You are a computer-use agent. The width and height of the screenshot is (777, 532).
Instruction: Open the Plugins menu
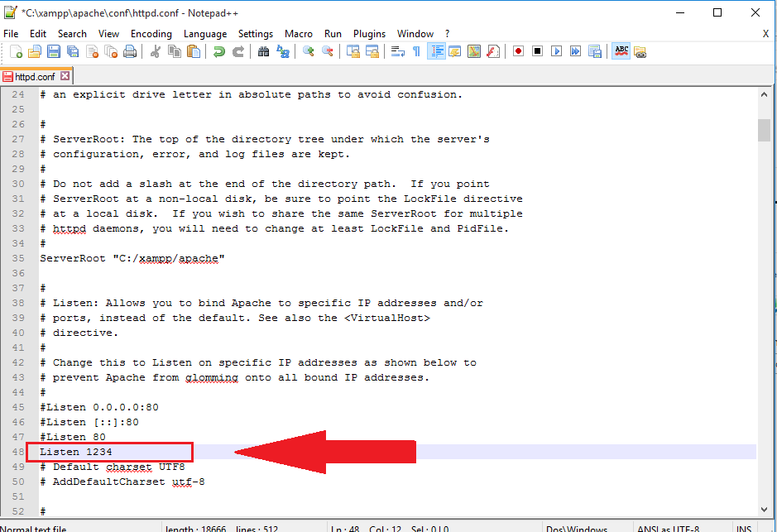(369, 34)
